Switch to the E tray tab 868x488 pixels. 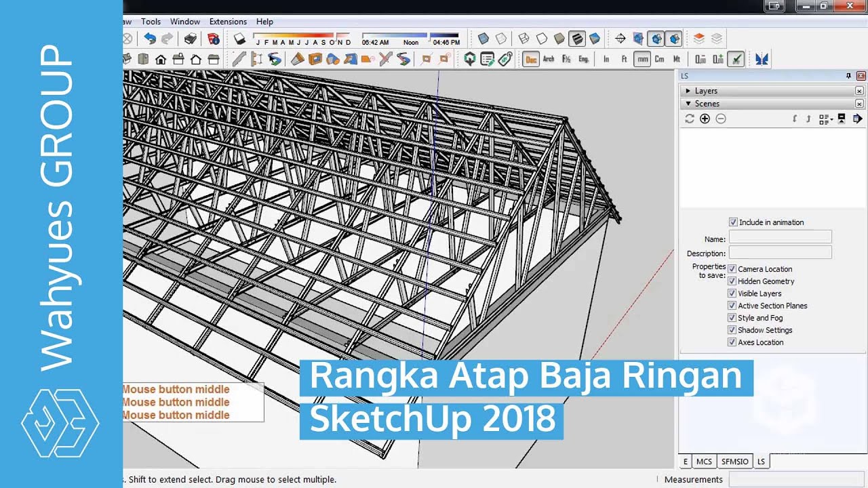[x=686, y=462]
